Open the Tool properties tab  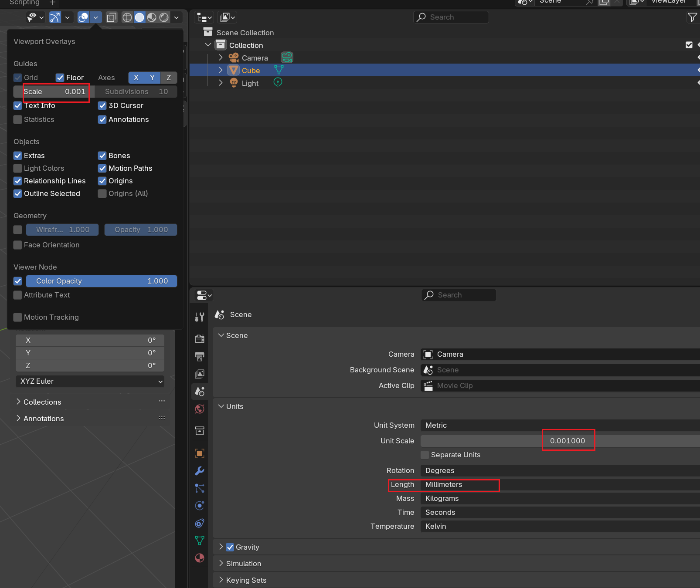pyautogui.click(x=200, y=317)
